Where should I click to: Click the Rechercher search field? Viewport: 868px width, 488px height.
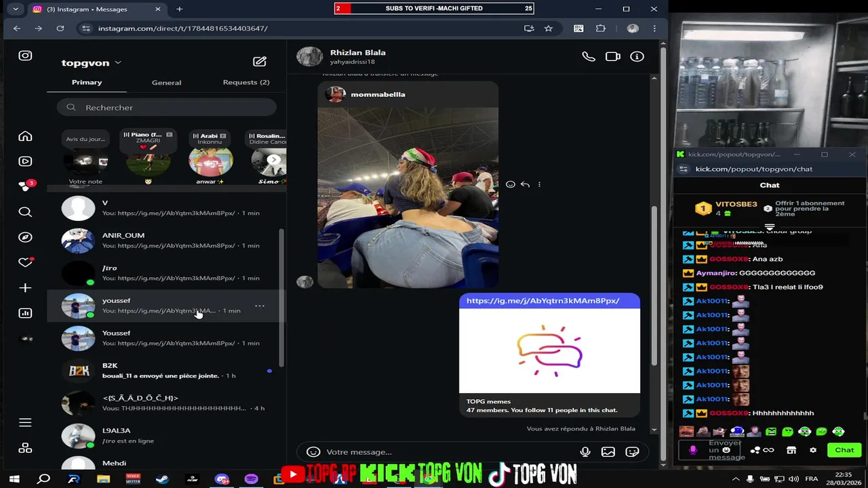(x=167, y=107)
